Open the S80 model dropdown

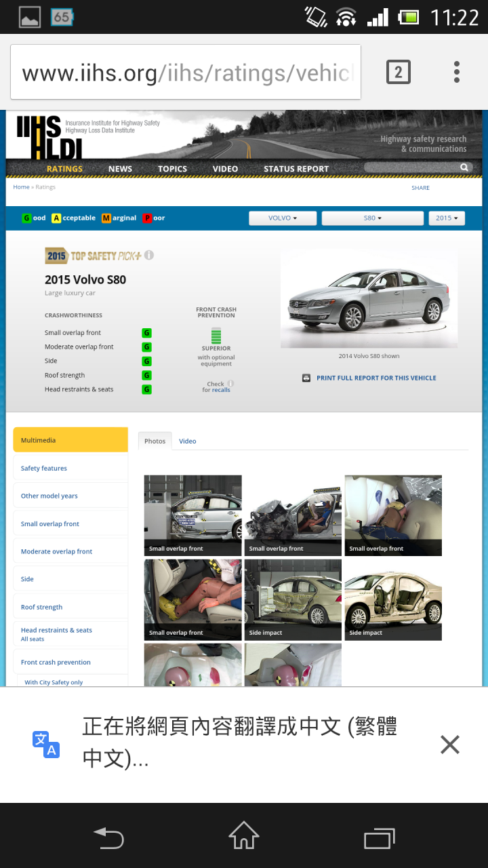(x=372, y=218)
